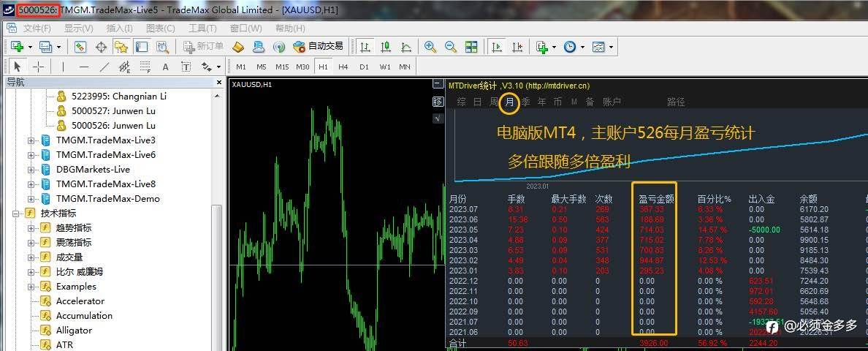Screen dimensions: 868x351
Task: Select the 季 quarterly tab in MTDriver
Action: tap(525, 102)
